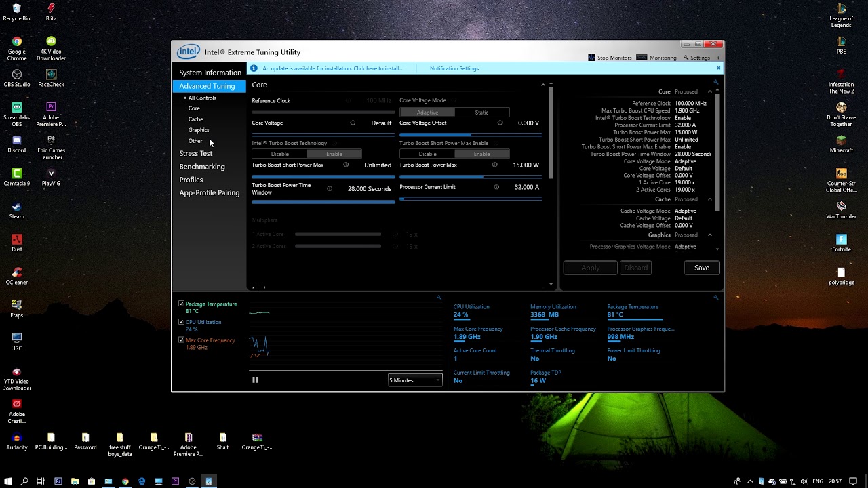Collapse the Cache Proposed settings list

point(710,199)
